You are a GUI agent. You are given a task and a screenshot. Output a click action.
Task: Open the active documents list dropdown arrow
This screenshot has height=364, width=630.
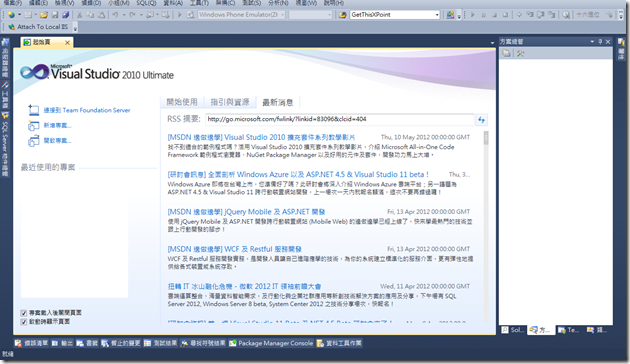pos(492,43)
